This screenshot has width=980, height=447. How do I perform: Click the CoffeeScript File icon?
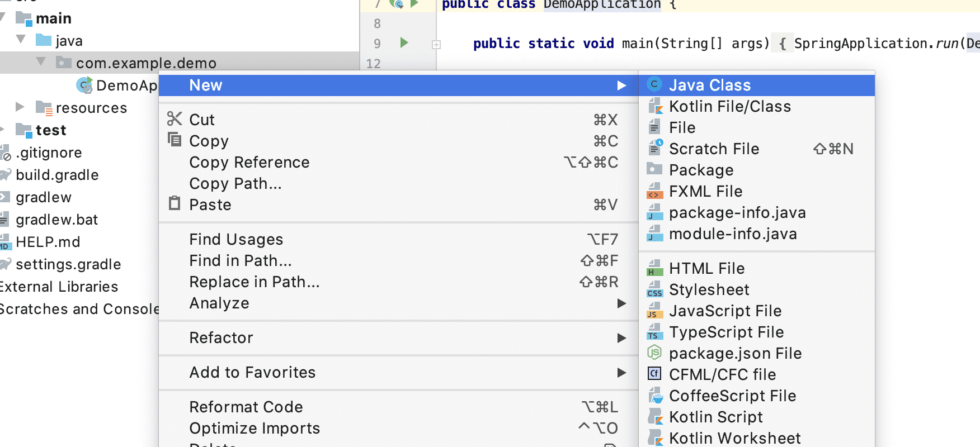click(654, 396)
